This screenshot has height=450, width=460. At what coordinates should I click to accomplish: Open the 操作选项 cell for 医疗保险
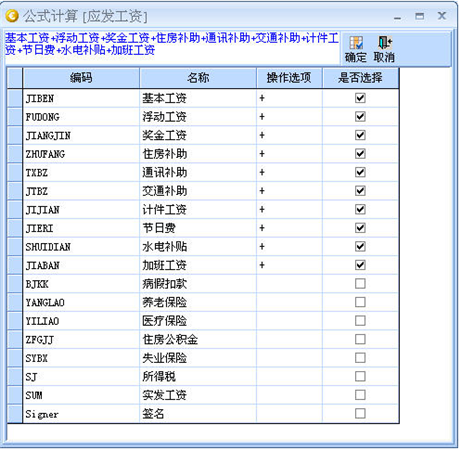[289, 321]
